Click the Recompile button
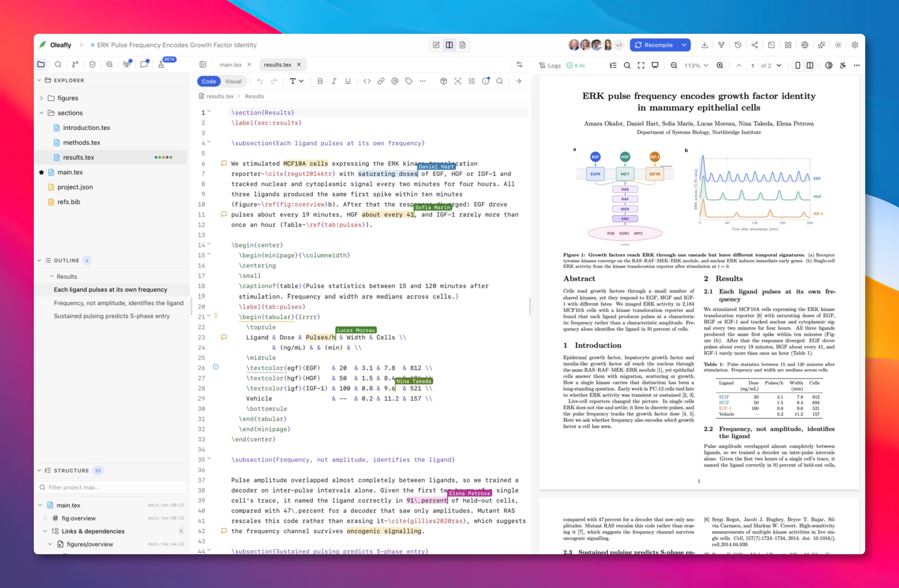Image resolution: width=899 pixels, height=588 pixels. (654, 45)
